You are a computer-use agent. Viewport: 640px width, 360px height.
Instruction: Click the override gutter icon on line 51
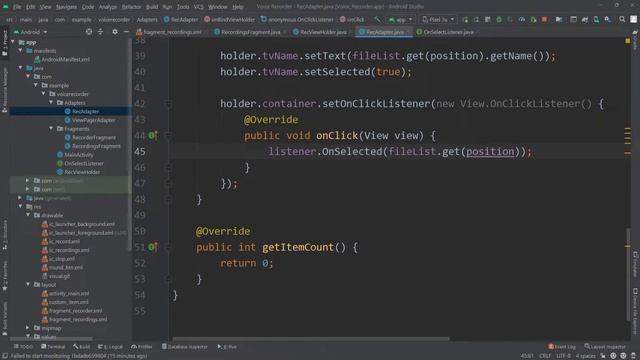(152, 247)
